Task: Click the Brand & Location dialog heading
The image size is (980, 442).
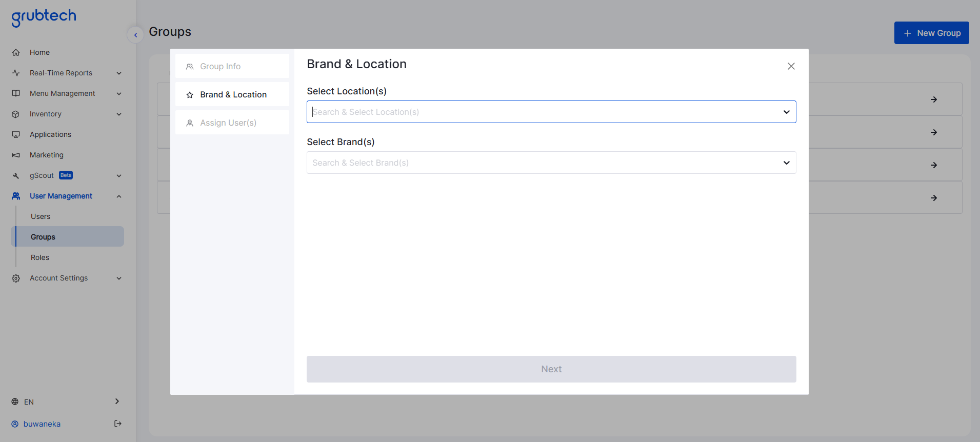Action: [357, 64]
